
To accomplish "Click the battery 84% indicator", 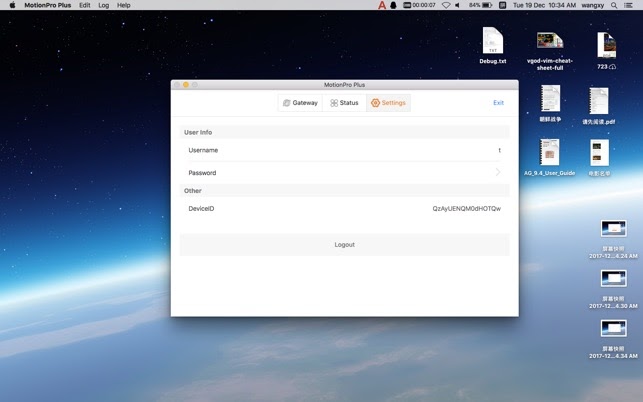I will [480, 5].
